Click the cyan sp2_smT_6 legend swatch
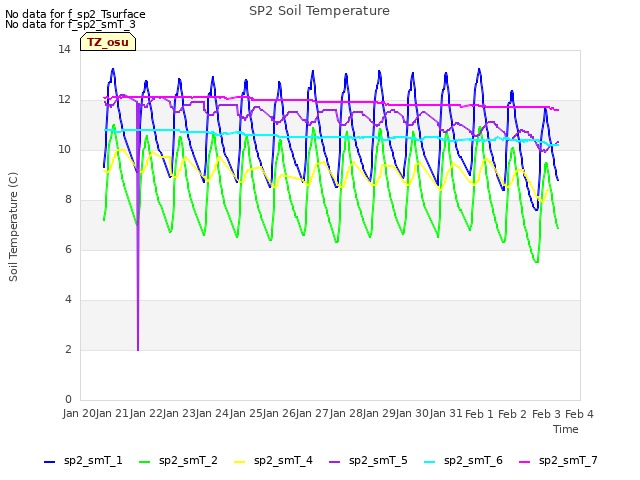 [x=430, y=462]
